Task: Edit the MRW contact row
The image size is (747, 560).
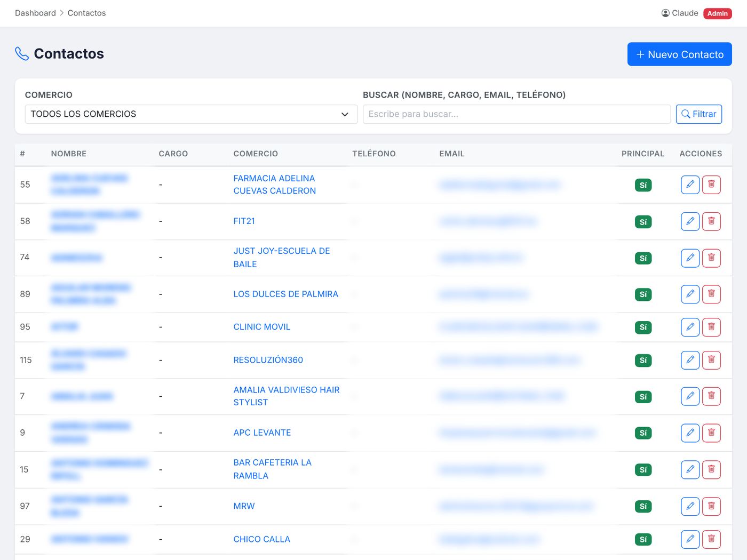Action: coord(690,506)
